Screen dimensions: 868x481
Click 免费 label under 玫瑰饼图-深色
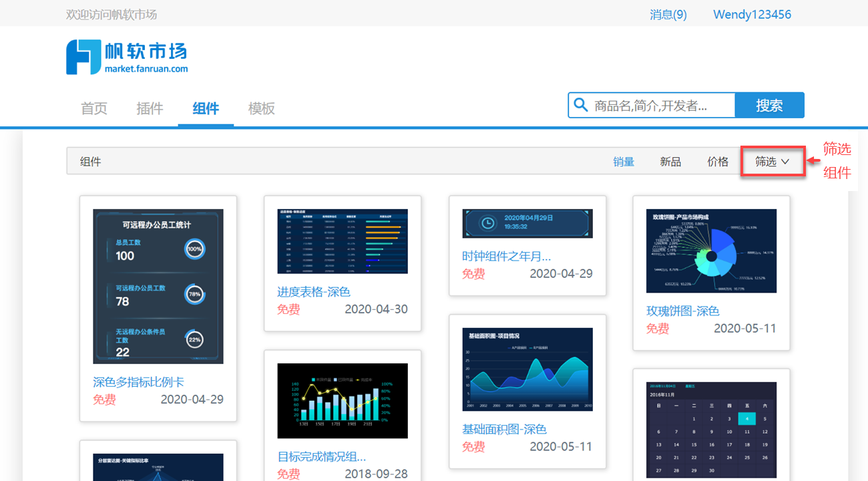click(x=658, y=329)
